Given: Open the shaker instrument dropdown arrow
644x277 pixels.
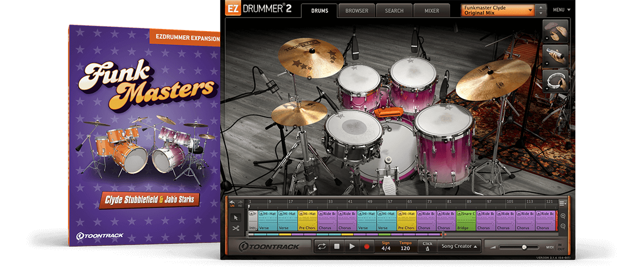Looking at the screenshot, I should point(547,64).
